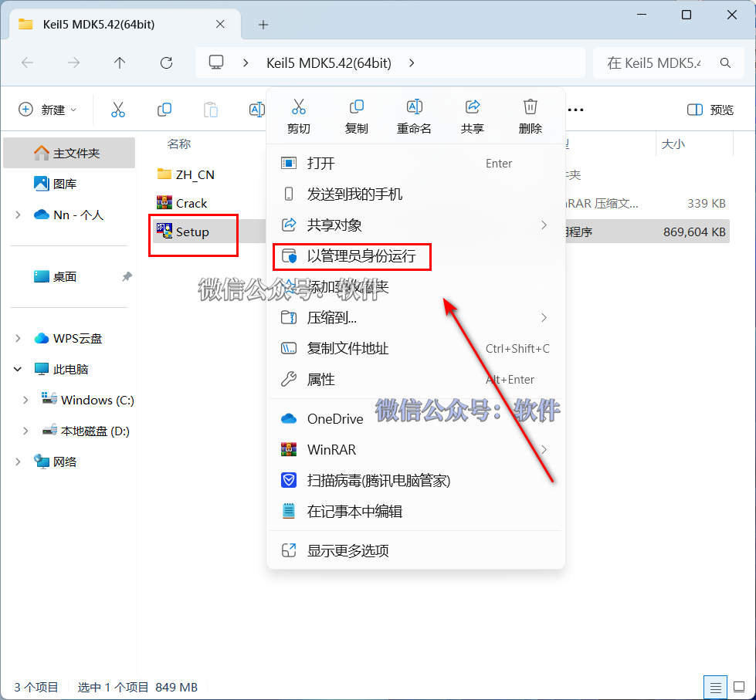Scan for viruses with Tencent PC Manager
The width and height of the screenshot is (756, 700).
tap(415, 480)
